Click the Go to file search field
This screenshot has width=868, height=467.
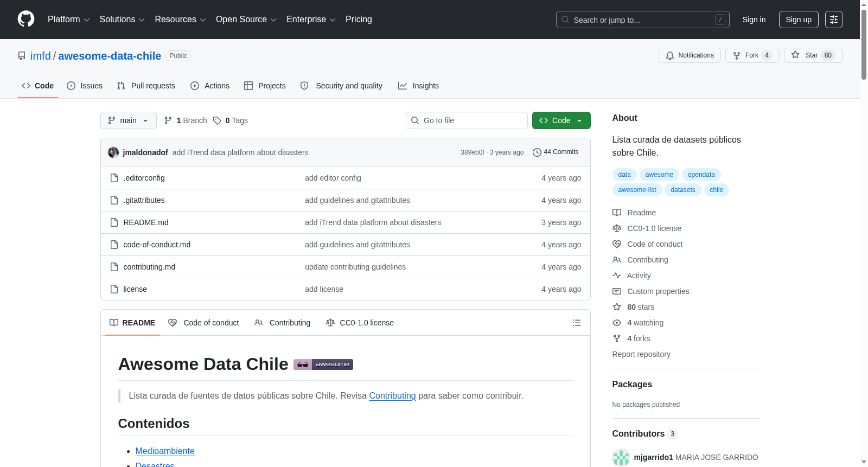(467, 120)
